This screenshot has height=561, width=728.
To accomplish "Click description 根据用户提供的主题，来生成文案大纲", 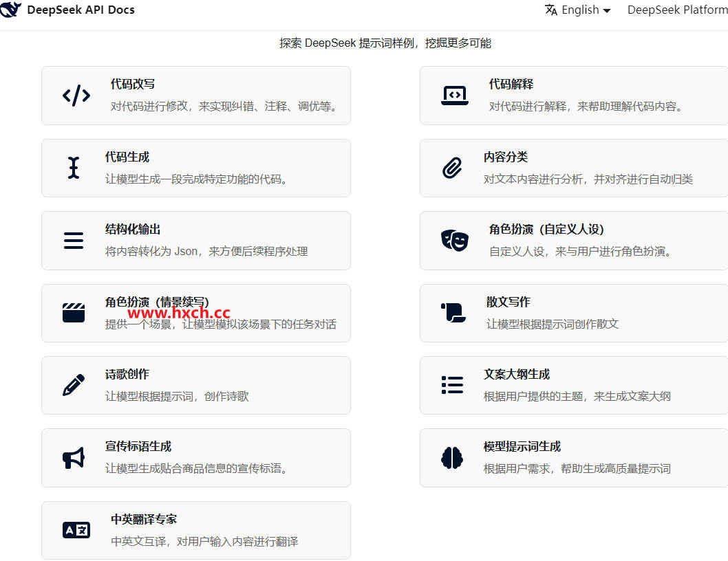I will [x=577, y=396].
